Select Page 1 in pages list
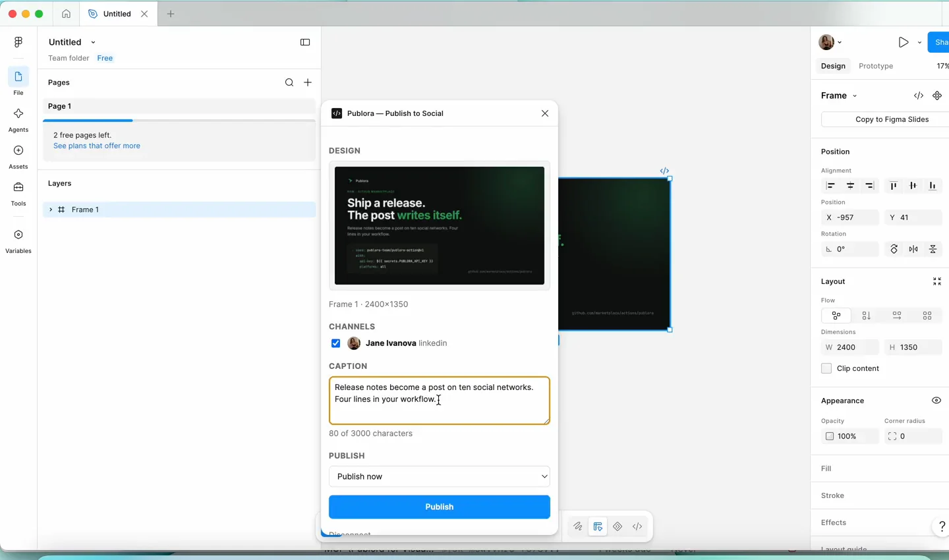 [x=179, y=106]
